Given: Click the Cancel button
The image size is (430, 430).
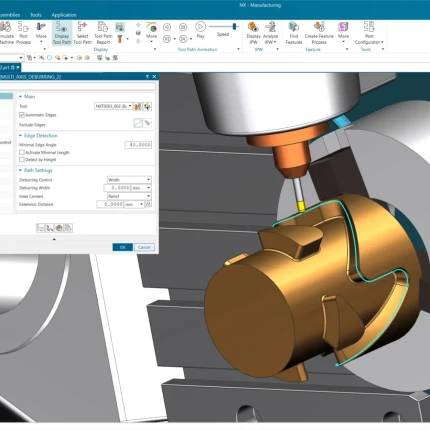Looking at the screenshot, I should (x=144, y=247).
